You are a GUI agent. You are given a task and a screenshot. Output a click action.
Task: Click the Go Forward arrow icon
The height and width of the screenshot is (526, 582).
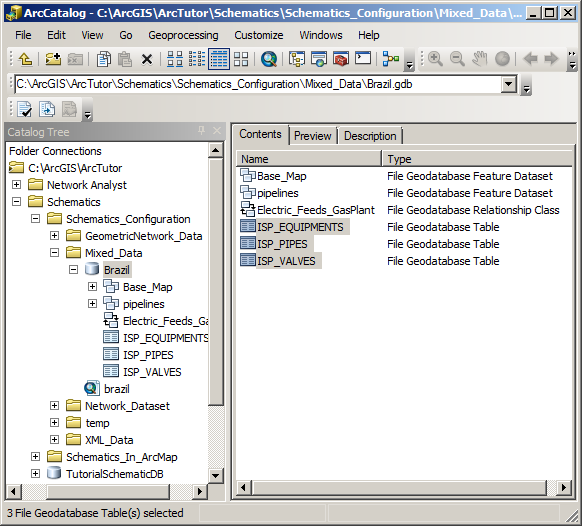(551, 59)
